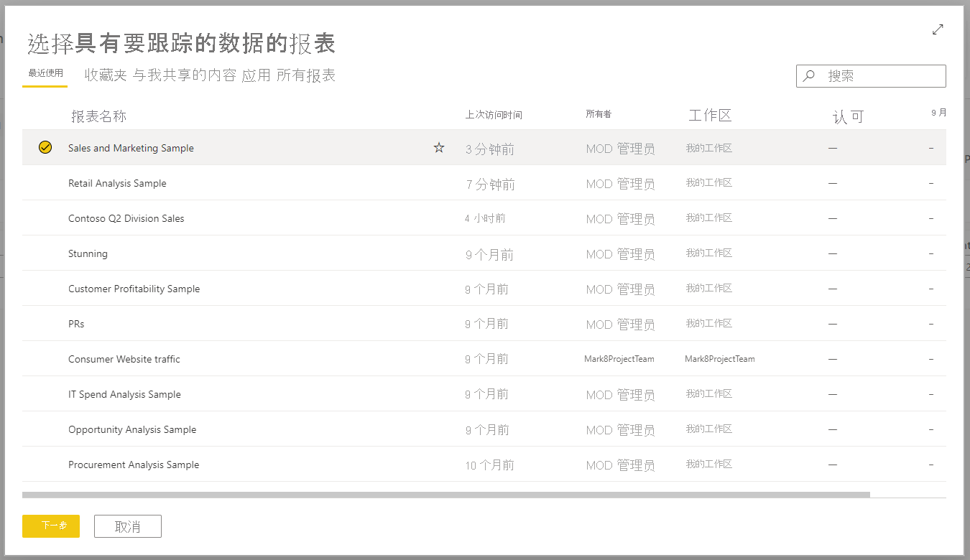Switch to 与我共享的内容 tab
The image size is (970, 560).
click(185, 75)
